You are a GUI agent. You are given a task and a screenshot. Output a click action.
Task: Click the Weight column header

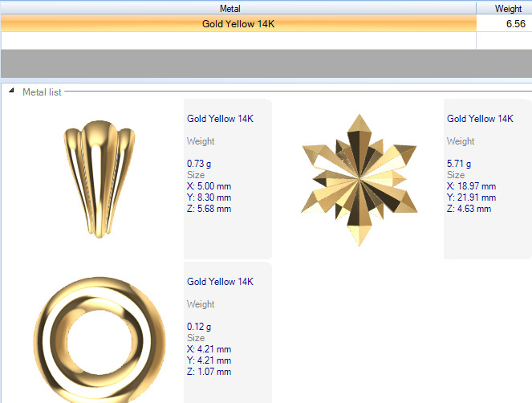click(504, 9)
